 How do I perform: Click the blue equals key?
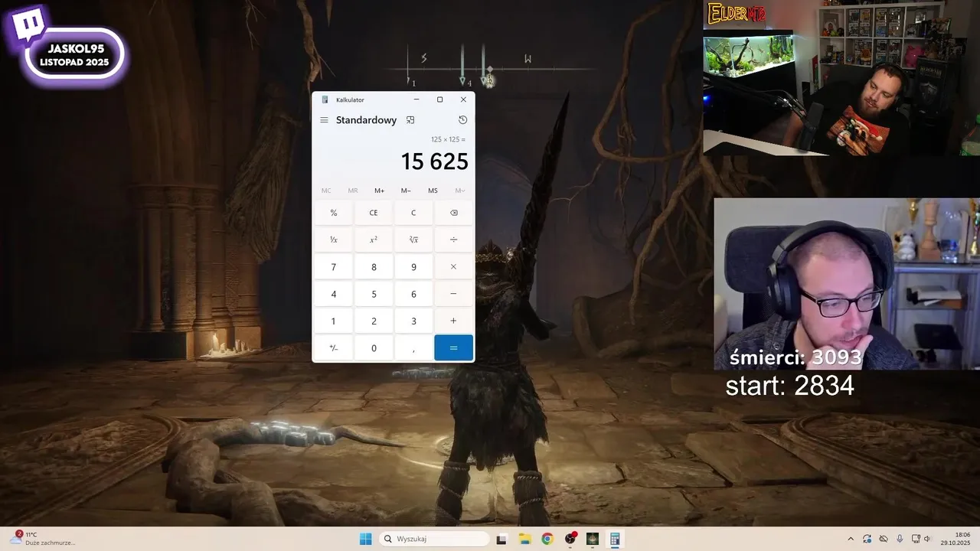(x=453, y=347)
